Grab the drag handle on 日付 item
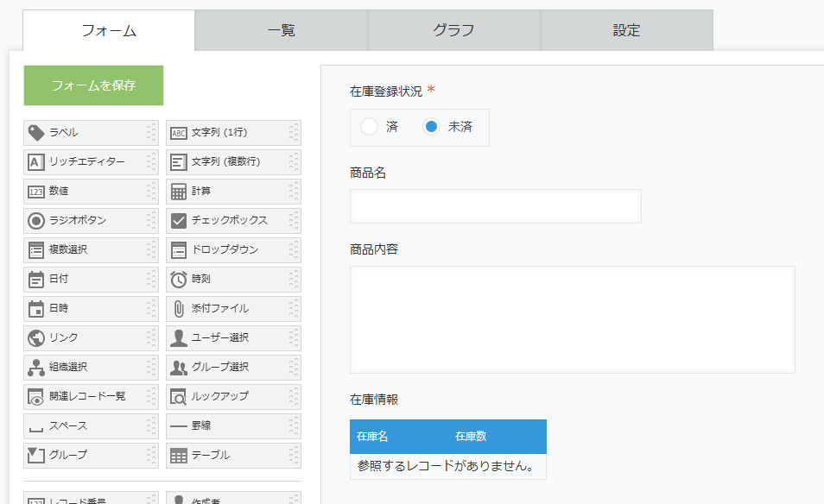The image size is (824, 504). coord(151,280)
